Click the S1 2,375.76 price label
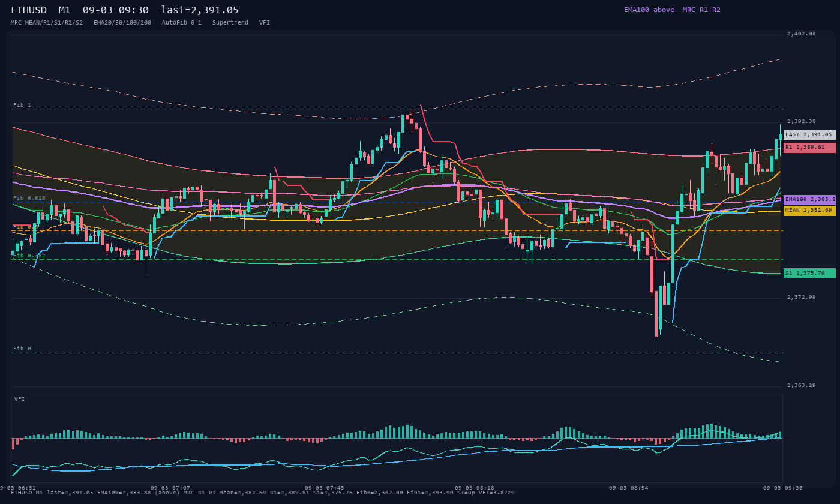Image resolution: width=840 pixels, height=504 pixels. pyautogui.click(x=809, y=273)
